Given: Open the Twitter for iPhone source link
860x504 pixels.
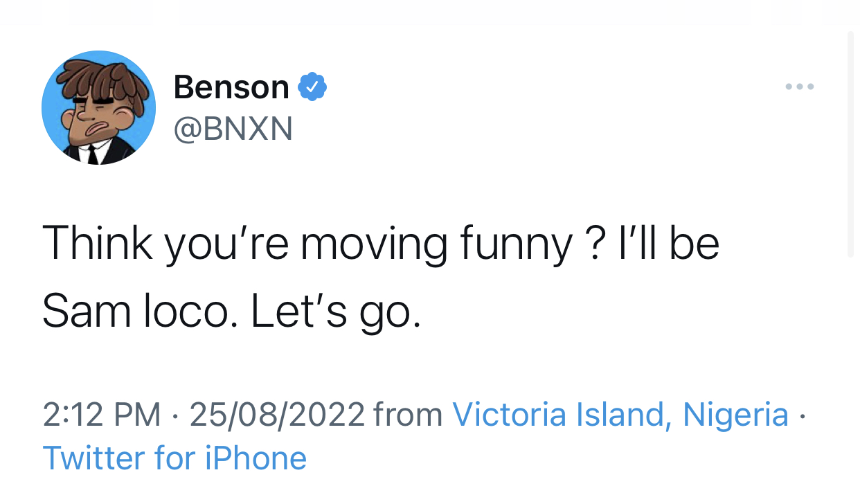Looking at the screenshot, I should point(174,458).
